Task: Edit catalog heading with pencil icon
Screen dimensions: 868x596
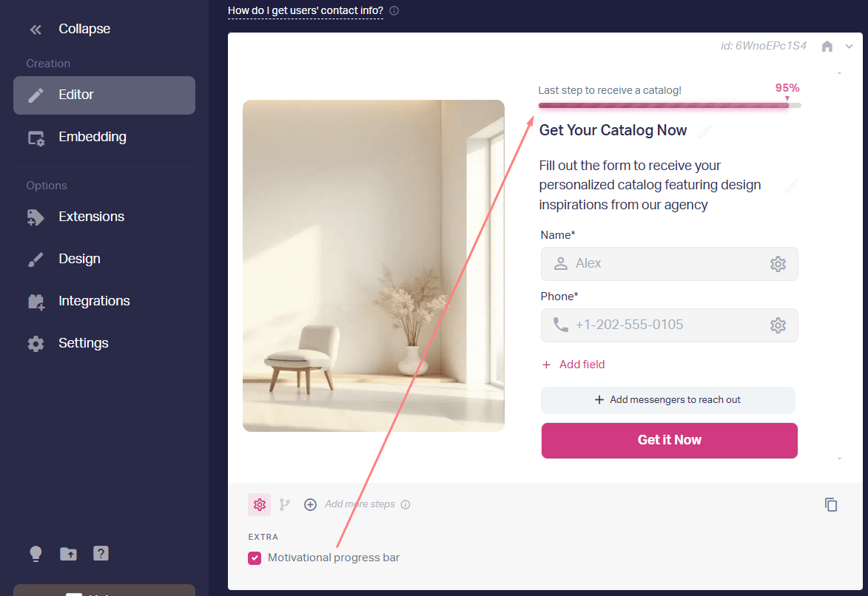Action: tap(704, 132)
